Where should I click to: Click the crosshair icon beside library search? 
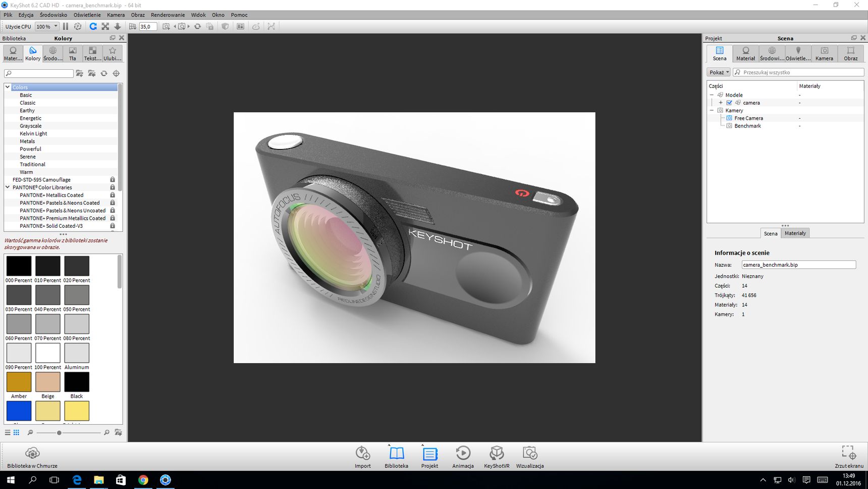(x=116, y=73)
